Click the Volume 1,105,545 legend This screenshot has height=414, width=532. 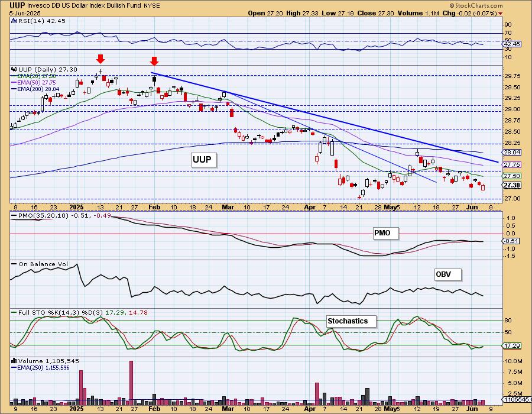(48, 361)
